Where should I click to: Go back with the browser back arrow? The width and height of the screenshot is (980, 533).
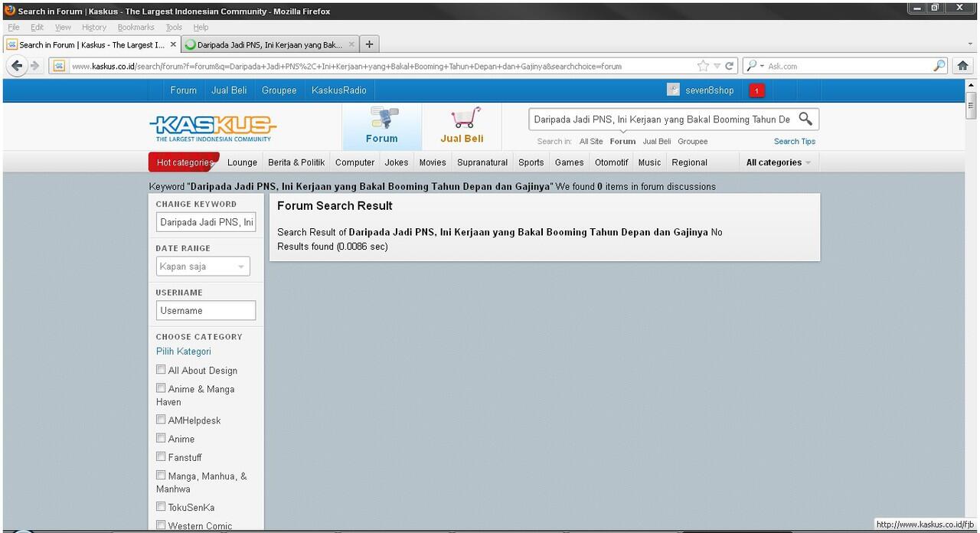click(17, 66)
